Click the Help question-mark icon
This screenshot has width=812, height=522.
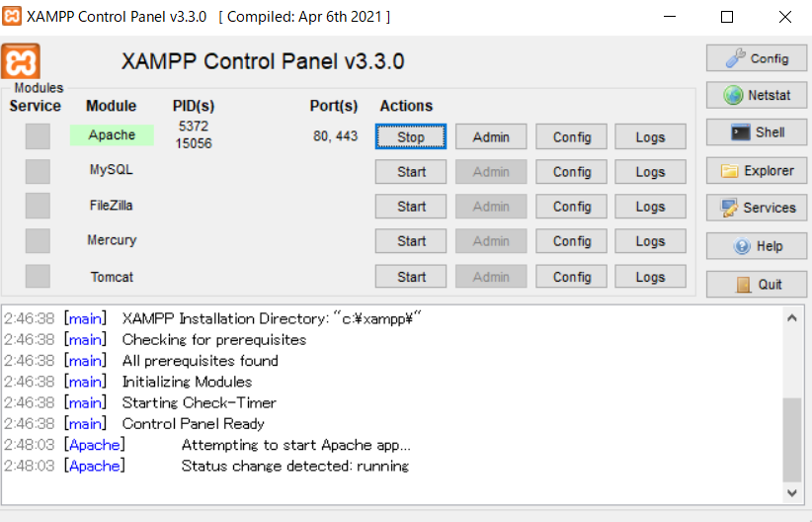(757, 246)
